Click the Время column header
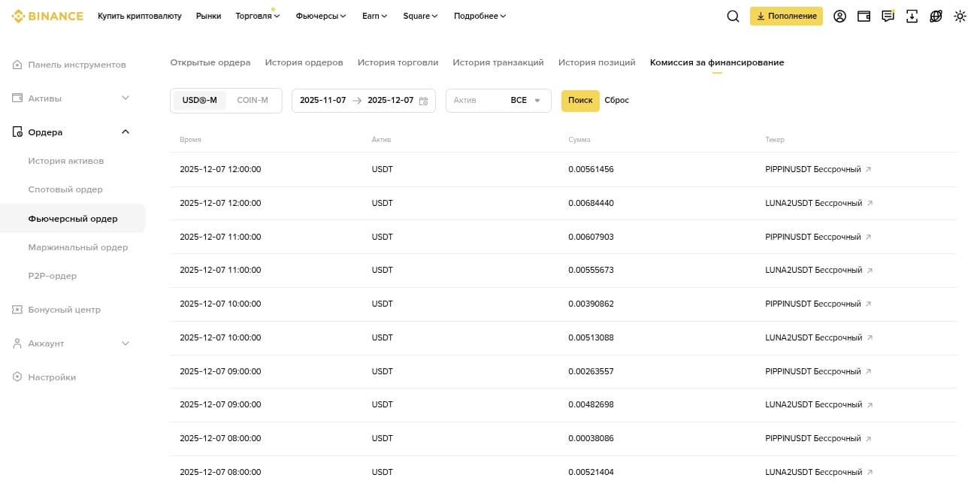 [191, 140]
